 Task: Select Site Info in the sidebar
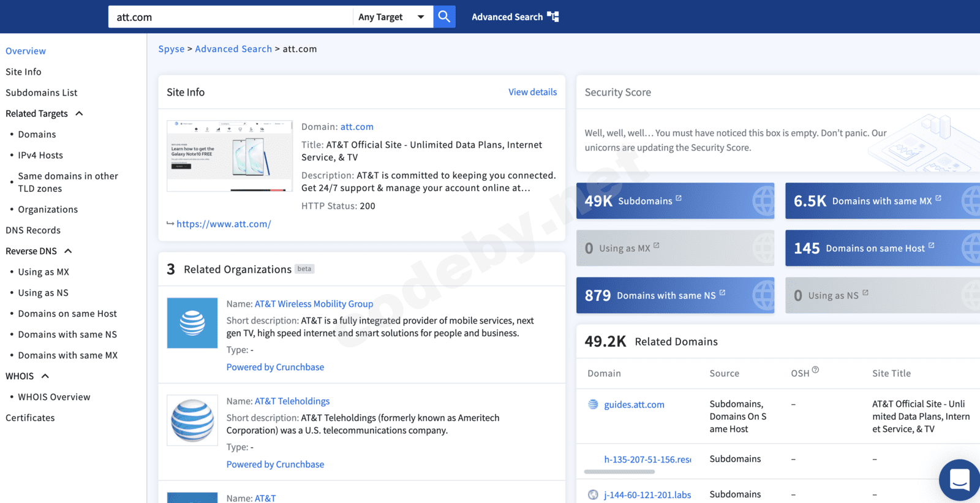(x=23, y=72)
